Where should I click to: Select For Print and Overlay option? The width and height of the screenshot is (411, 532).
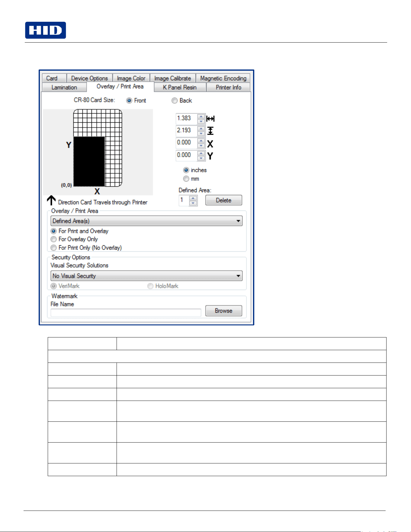point(54,231)
